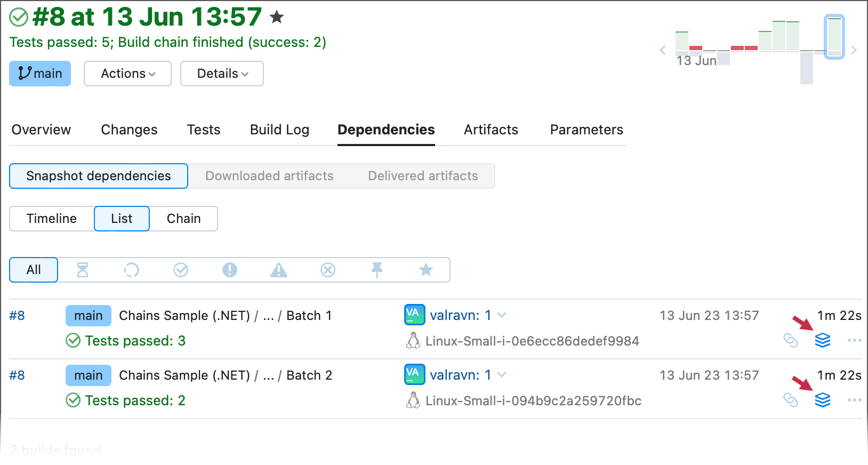Switch dependencies view to Timeline
868x465 pixels.
[52, 219]
